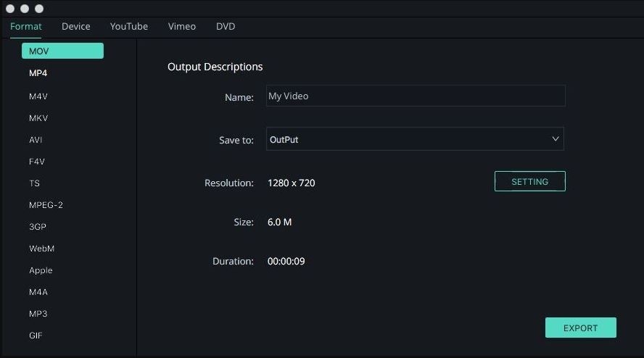Switch to the Device tab
The image size is (644, 358).
[x=76, y=27]
